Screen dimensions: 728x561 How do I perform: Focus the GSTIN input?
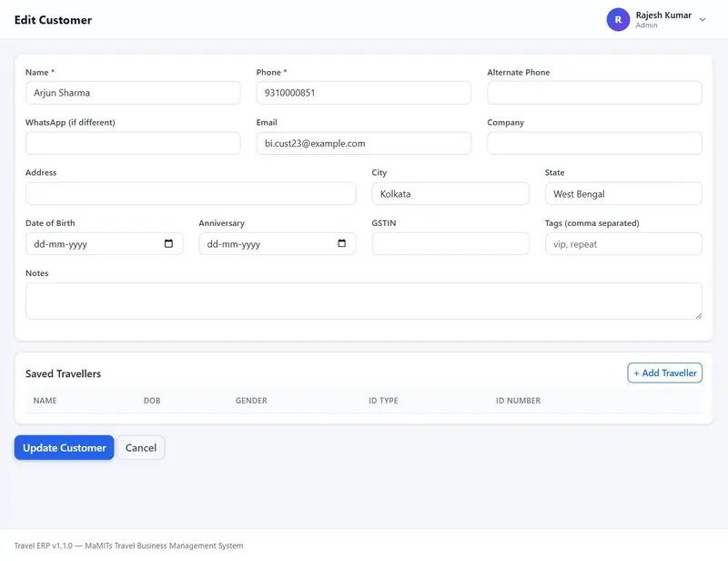tap(450, 243)
